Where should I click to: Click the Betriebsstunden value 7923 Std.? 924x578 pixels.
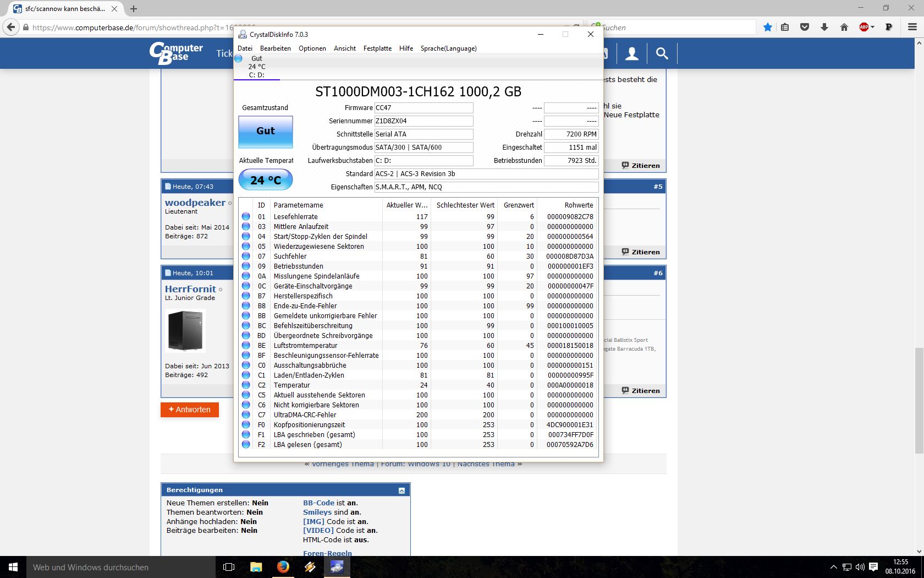[x=571, y=161]
